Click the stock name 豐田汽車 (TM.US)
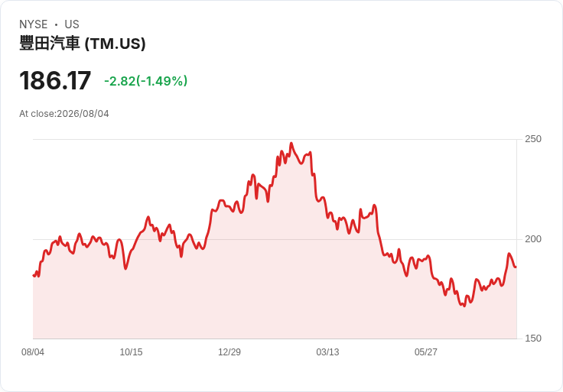 point(82,44)
